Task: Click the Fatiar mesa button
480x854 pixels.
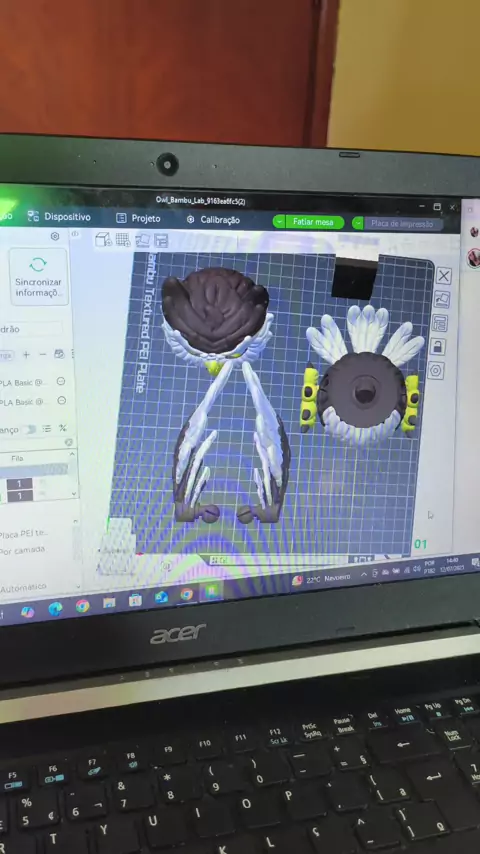Action: [314, 222]
